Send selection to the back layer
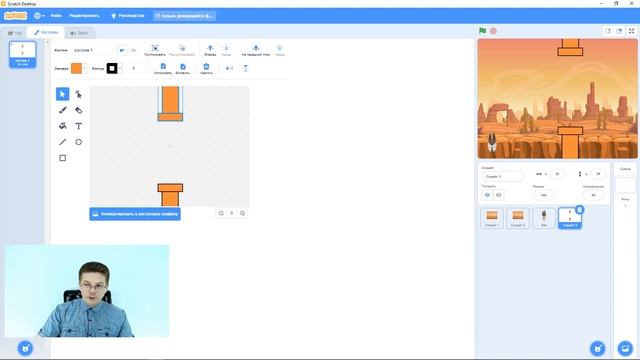This screenshot has height=360, width=640. 280,50
